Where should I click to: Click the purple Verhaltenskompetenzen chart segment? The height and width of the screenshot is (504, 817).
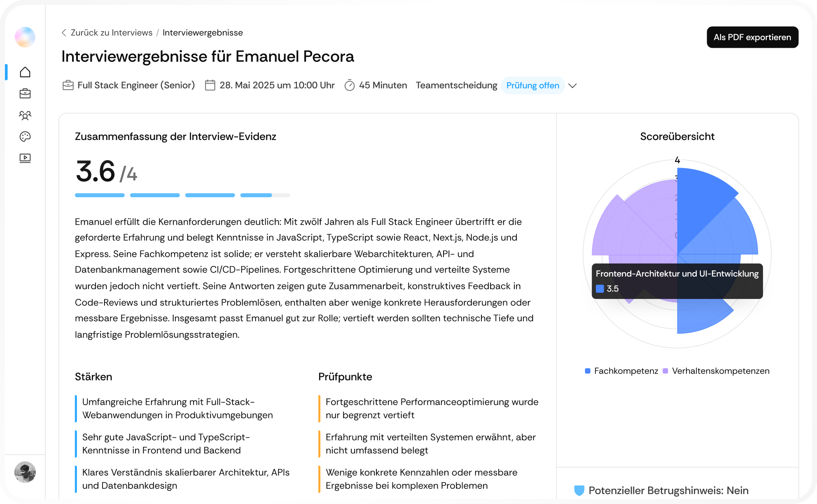click(634, 222)
